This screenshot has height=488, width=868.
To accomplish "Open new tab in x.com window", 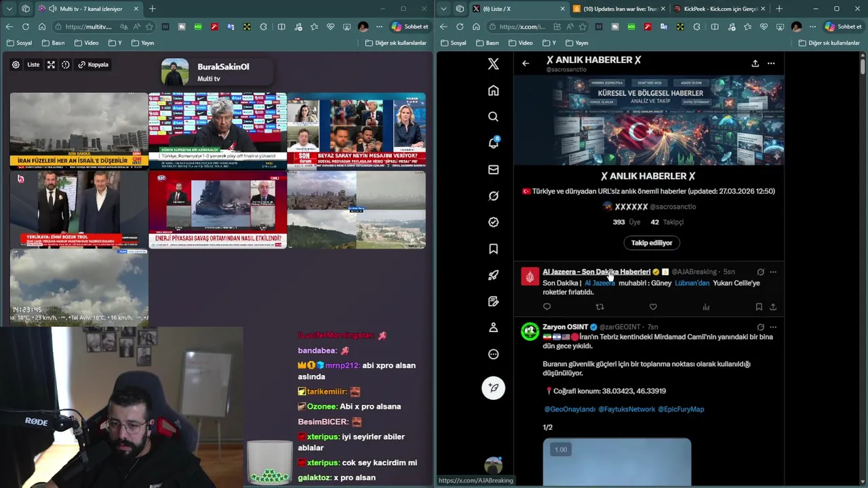I will point(779,9).
